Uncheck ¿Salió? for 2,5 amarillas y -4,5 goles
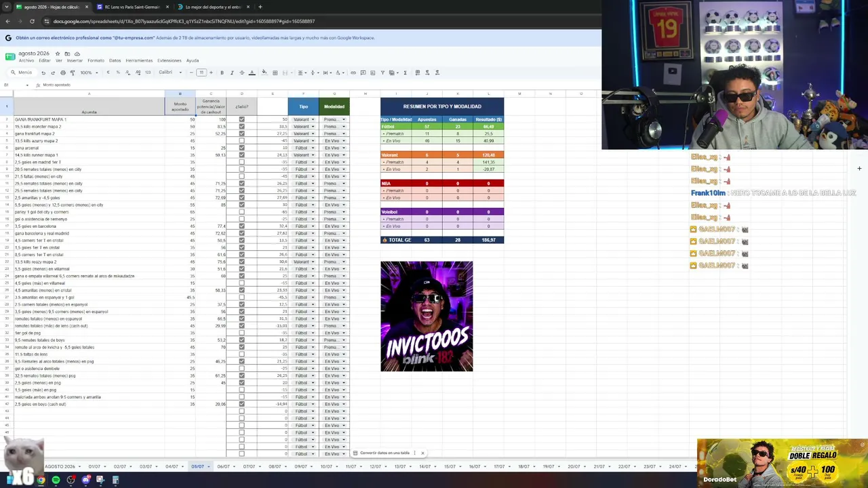Screen dimensions: 868x488 pos(241,198)
